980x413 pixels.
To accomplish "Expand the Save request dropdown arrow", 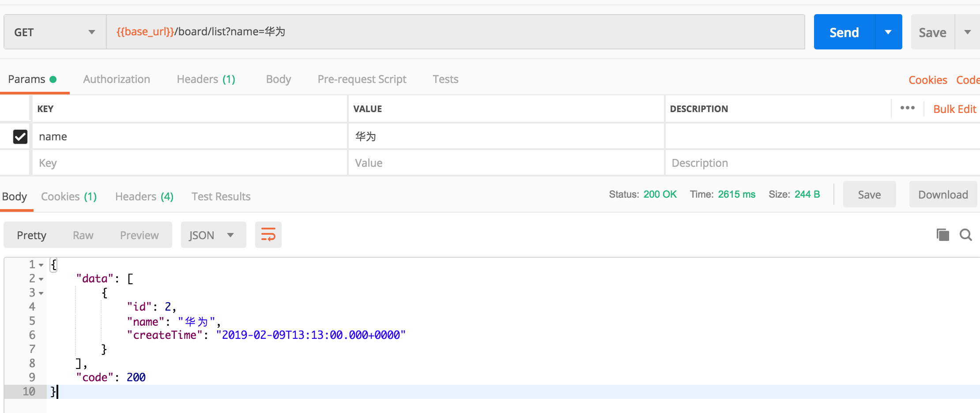I will point(968,32).
